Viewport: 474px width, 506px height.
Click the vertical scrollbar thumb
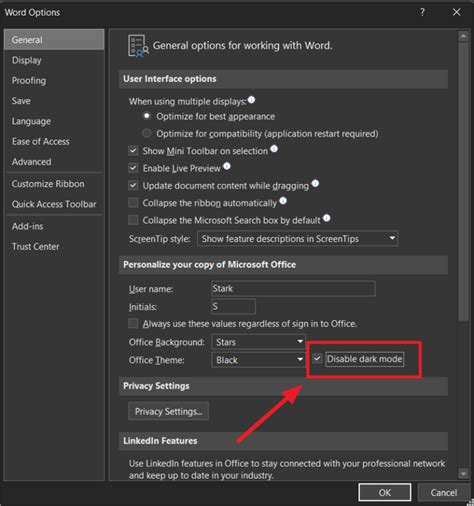coord(463,182)
